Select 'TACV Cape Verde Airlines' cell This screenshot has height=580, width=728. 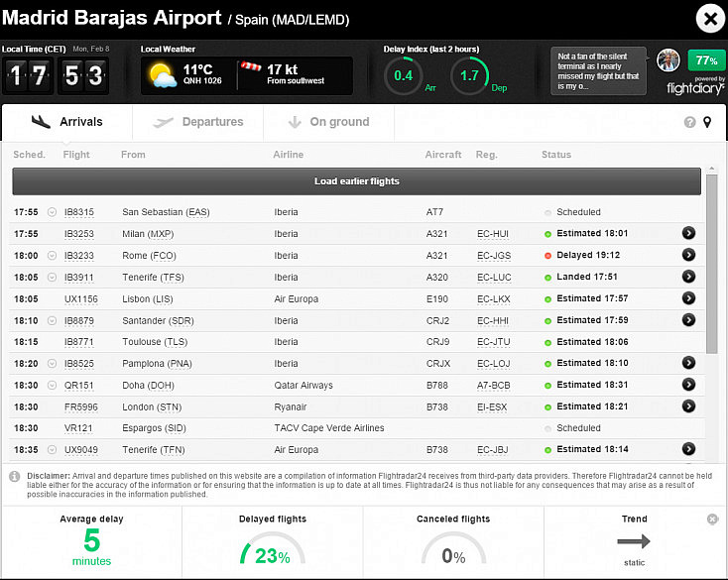[x=328, y=428]
